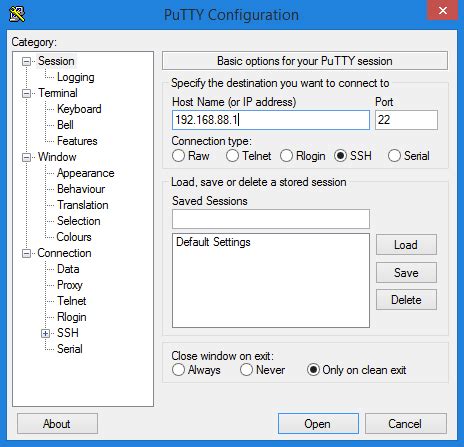This screenshot has height=447, width=464.
Task: Open the Bell settings category
Action: tap(65, 125)
